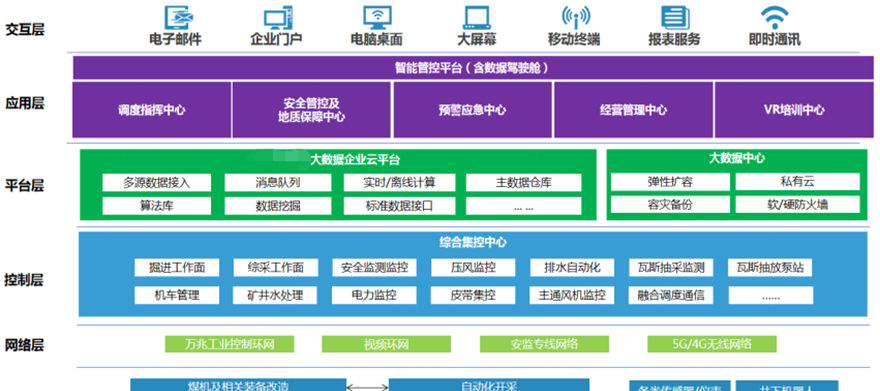The width and height of the screenshot is (880, 391).
Task: Select the 大屏幕 laptop icon
Action: pyautogui.click(x=477, y=17)
